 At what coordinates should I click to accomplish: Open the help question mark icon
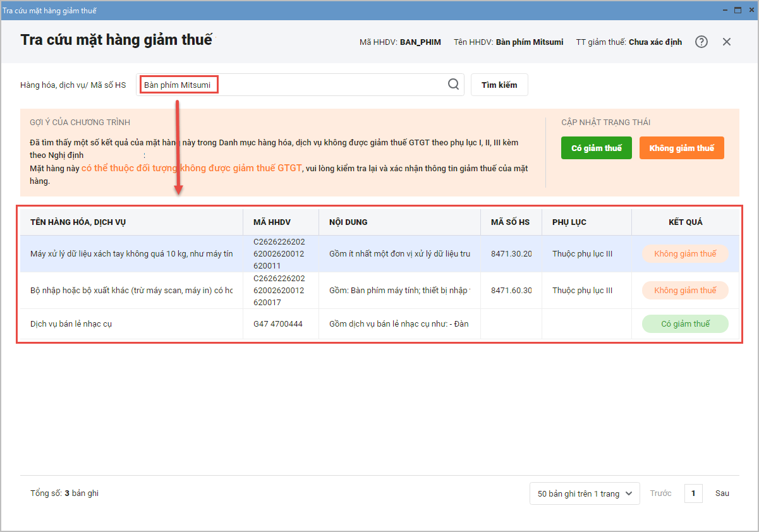click(x=701, y=42)
